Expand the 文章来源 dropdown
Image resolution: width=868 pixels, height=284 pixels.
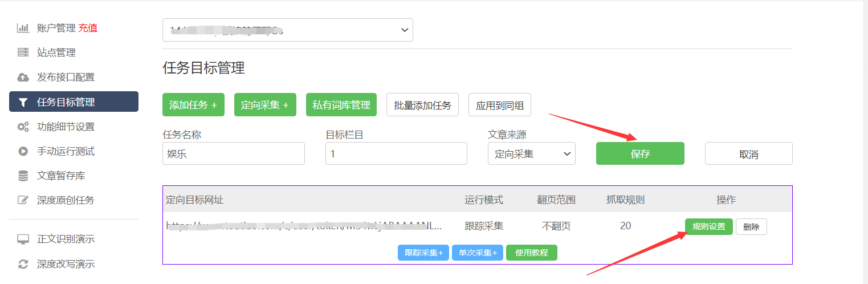[x=531, y=153]
